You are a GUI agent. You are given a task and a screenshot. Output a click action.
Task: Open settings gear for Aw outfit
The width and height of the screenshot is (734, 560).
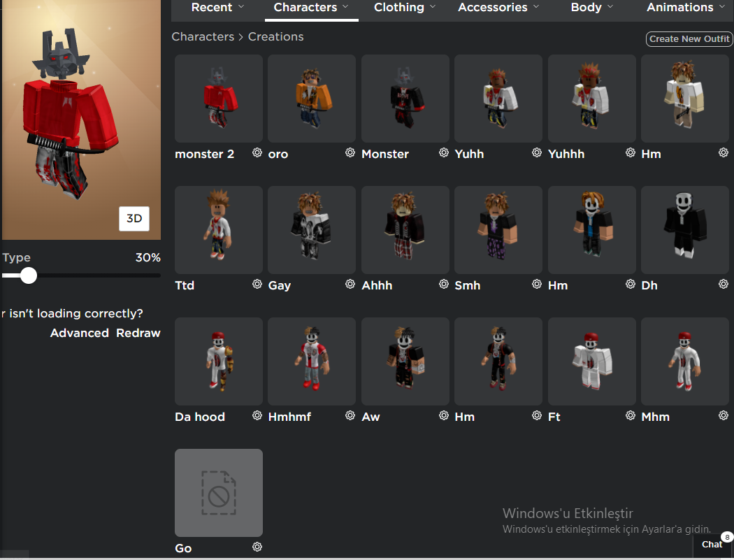coord(444,416)
